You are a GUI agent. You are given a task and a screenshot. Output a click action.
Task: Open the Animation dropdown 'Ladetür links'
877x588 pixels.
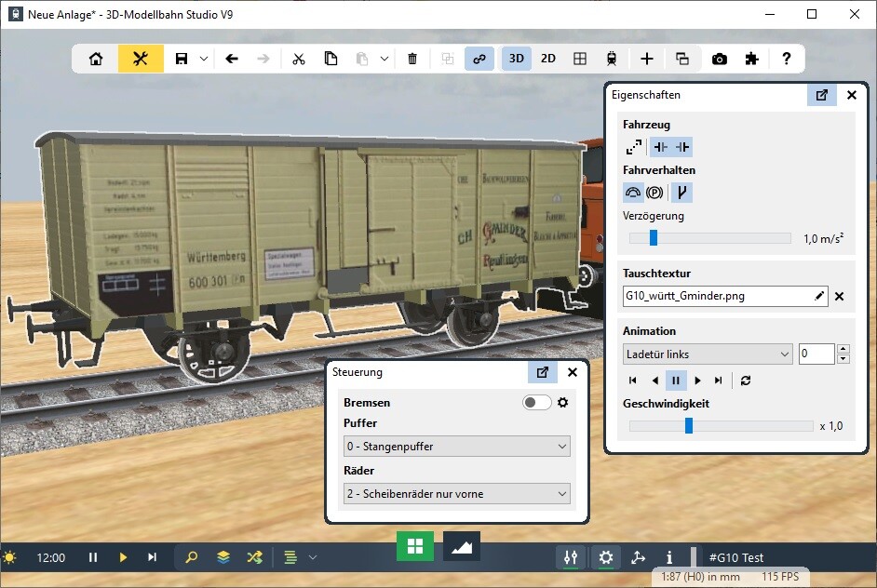pos(708,354)
